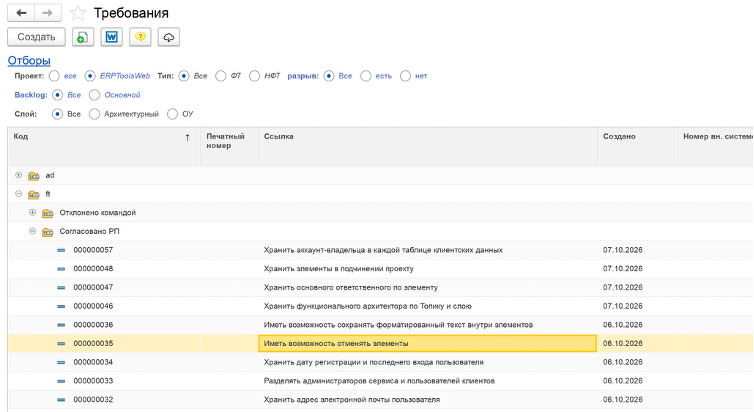The height and width of the screenshot is (412, 754).
Task: Click the yellow question bubble icon
Action: coord(140,37)
